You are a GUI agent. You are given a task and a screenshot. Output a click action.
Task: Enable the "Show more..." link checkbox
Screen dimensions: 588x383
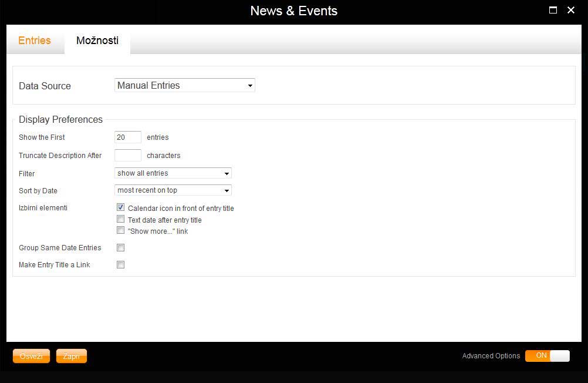point(120,230)
